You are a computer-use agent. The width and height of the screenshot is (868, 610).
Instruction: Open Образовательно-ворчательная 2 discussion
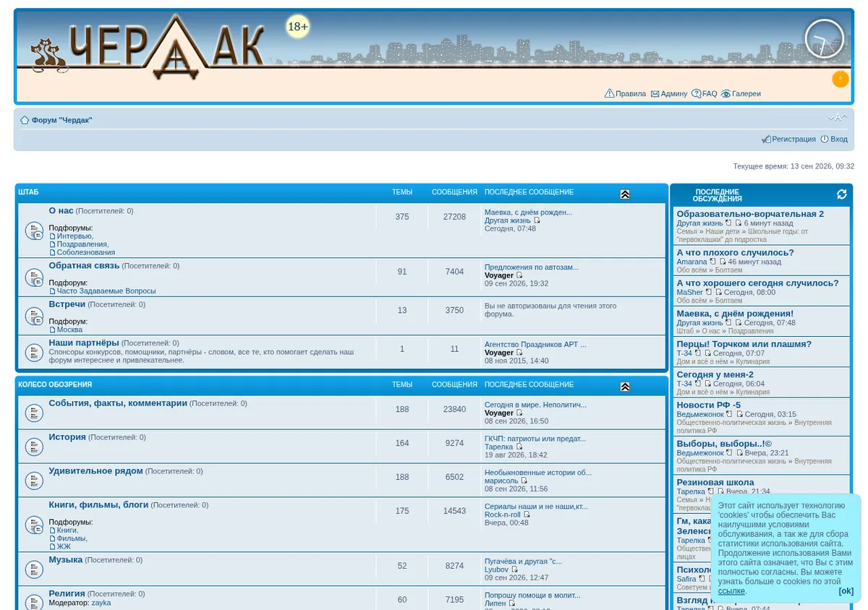(x=750, y=214)
